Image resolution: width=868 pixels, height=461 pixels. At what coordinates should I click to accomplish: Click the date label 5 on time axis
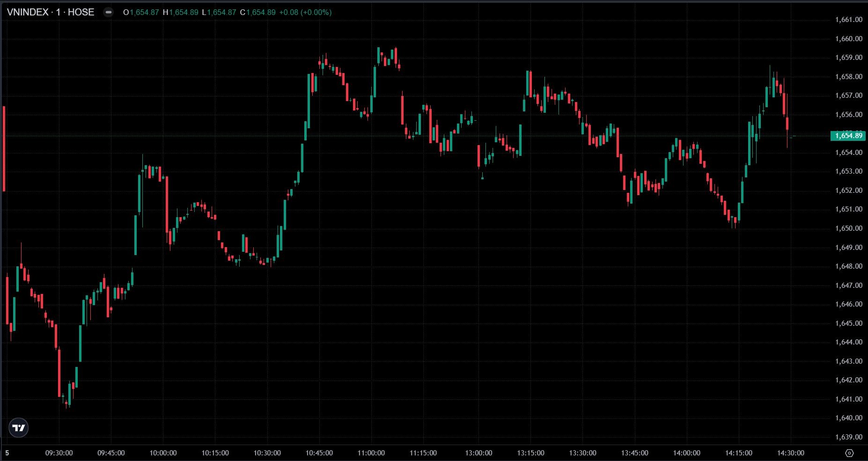[7, 453]
